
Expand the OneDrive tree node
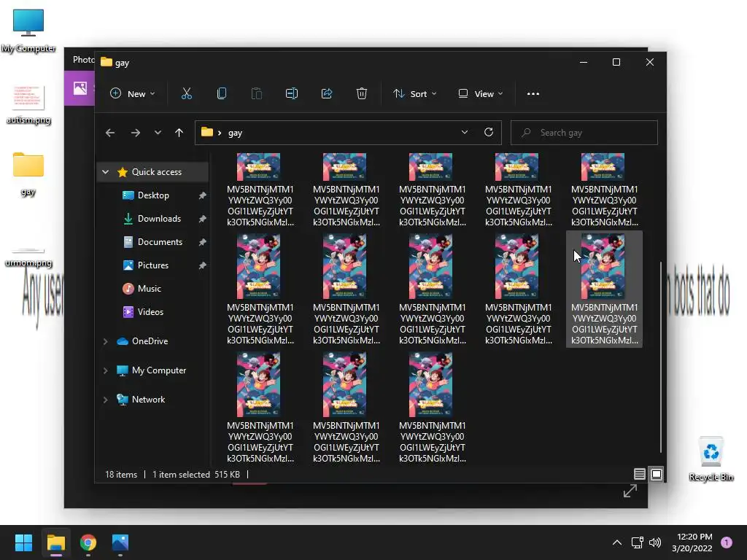106,341
